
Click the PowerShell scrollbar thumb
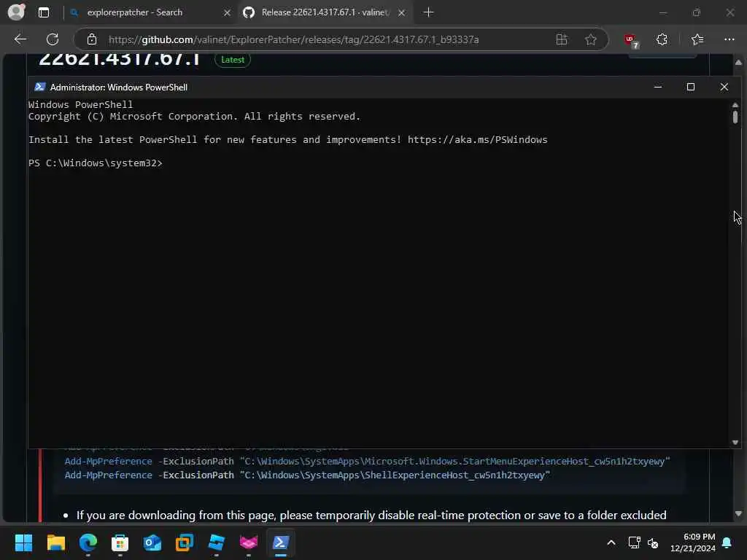(x=735, y=117)
